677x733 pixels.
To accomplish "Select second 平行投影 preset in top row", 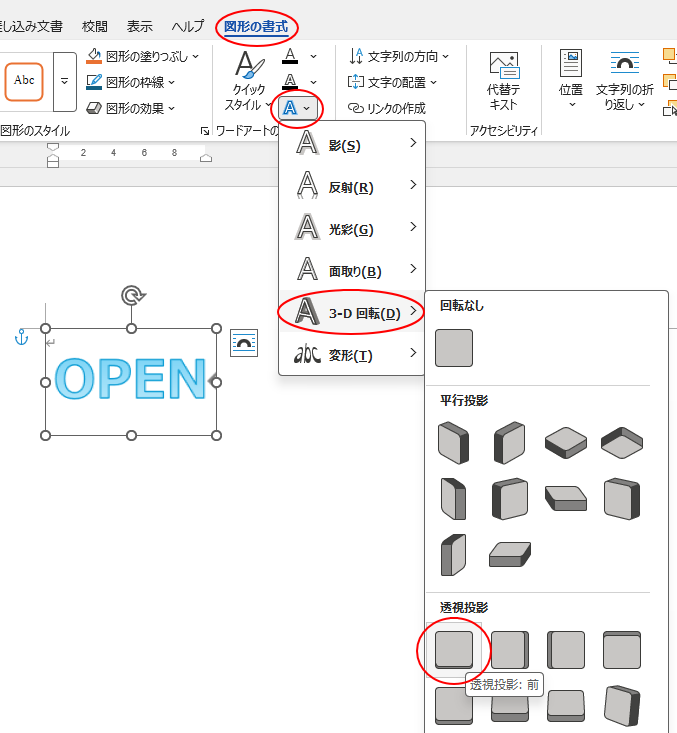I will (x=510, y=443).
